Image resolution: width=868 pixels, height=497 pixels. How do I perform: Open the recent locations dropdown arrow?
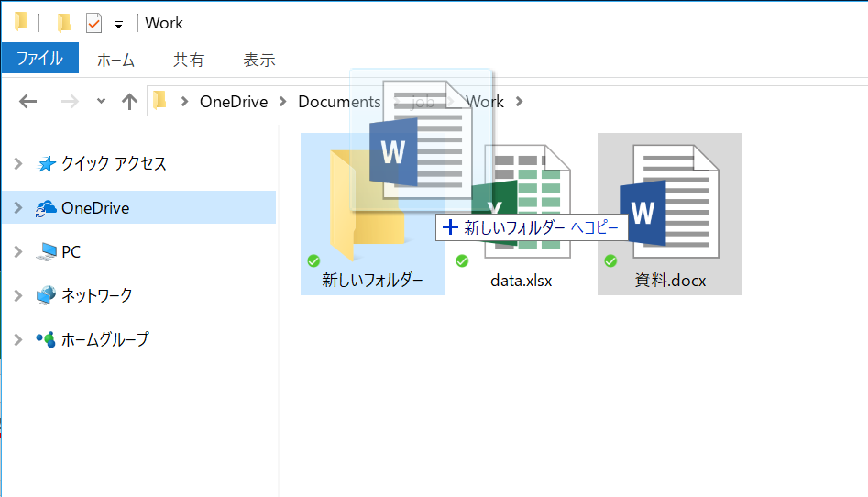(x=101, y=101)
